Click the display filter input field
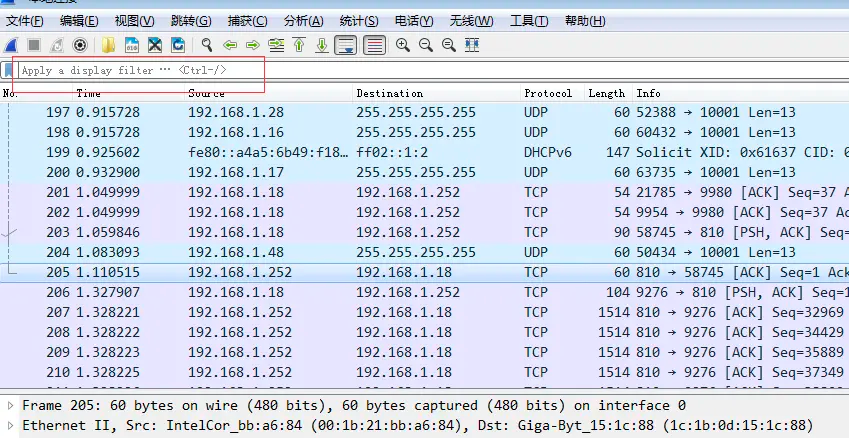 point(140,71)
